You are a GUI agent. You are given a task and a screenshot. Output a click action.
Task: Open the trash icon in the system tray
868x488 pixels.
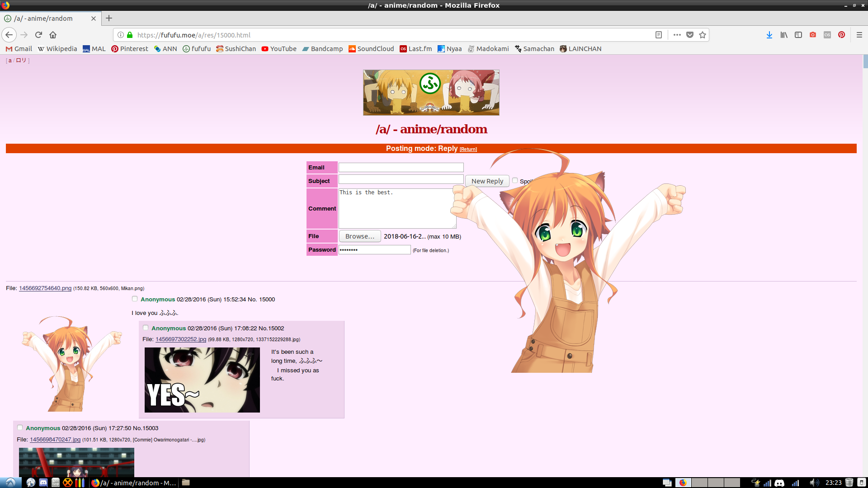849,483
